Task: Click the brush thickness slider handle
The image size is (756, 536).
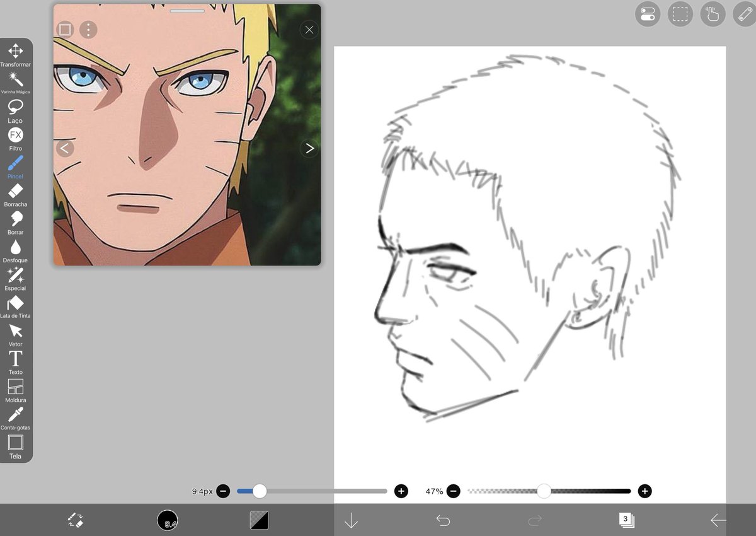Action: coord(260,491)
